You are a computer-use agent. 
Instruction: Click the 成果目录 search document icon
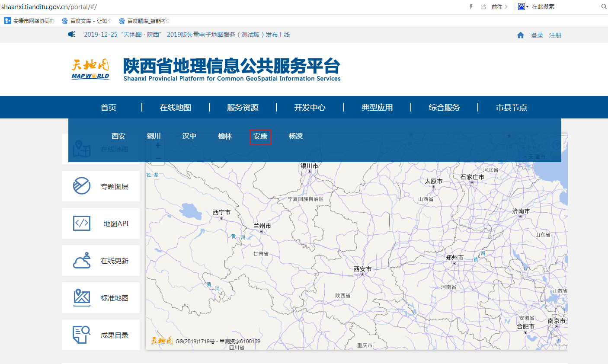click(x=82, y=335)
